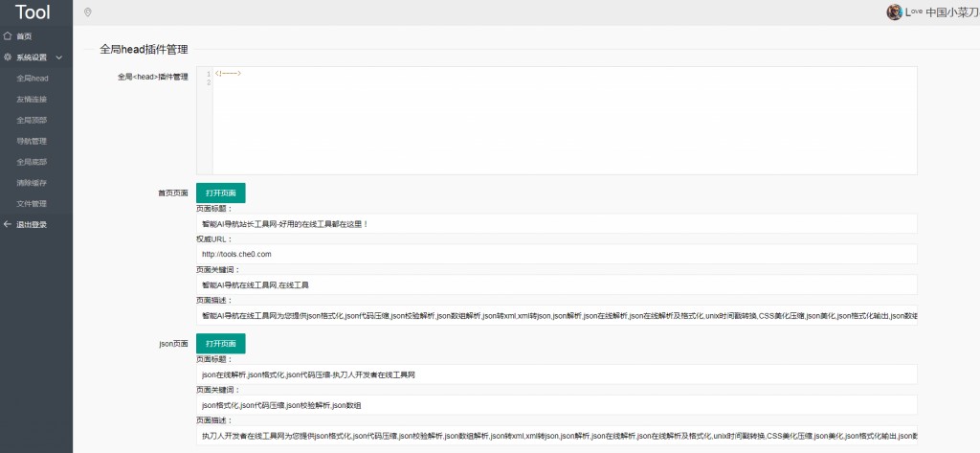Screen dimensions: 980x453
Task: Edit the 首页 页面关键词 field
Action: 557,284
